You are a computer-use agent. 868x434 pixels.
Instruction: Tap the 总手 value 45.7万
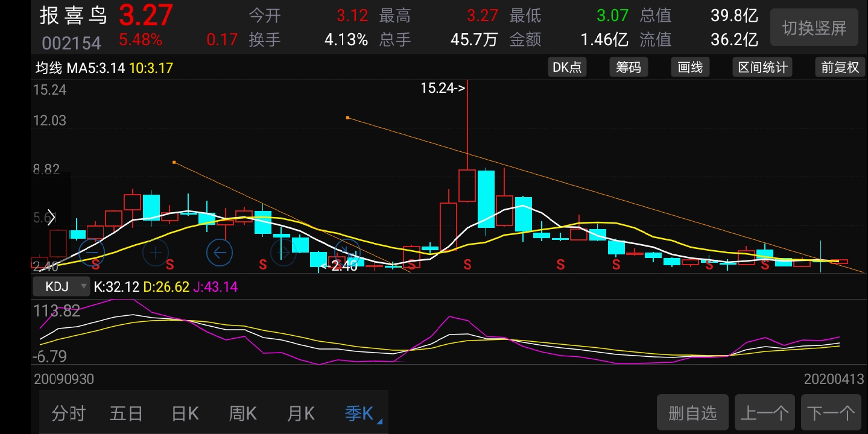(474, 40)
